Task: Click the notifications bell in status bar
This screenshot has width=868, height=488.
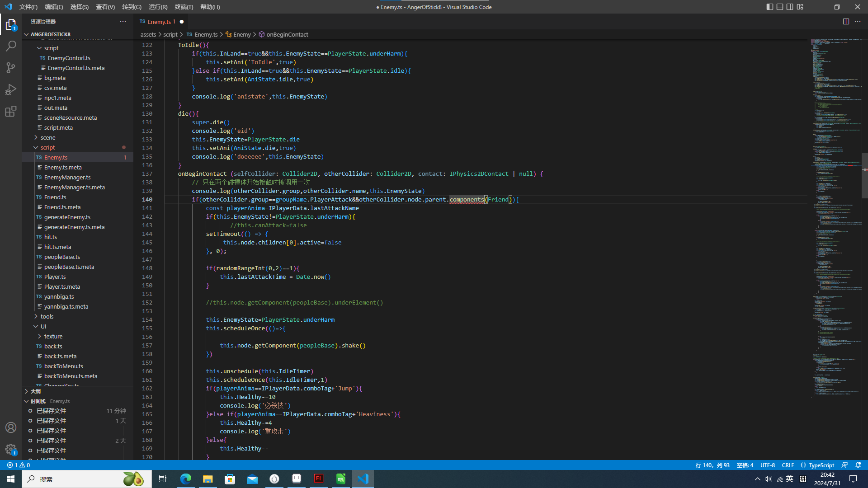Action: 858,465
